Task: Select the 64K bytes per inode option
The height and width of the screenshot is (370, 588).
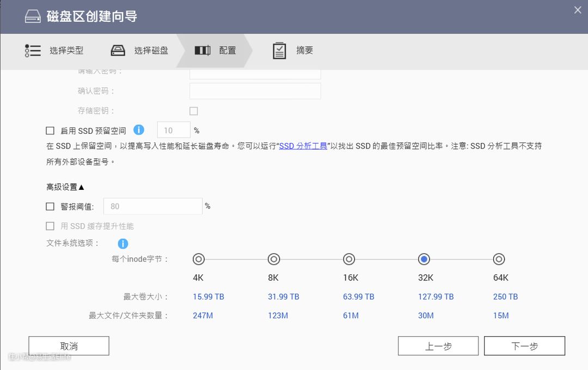Action: [x=499, y=260]
